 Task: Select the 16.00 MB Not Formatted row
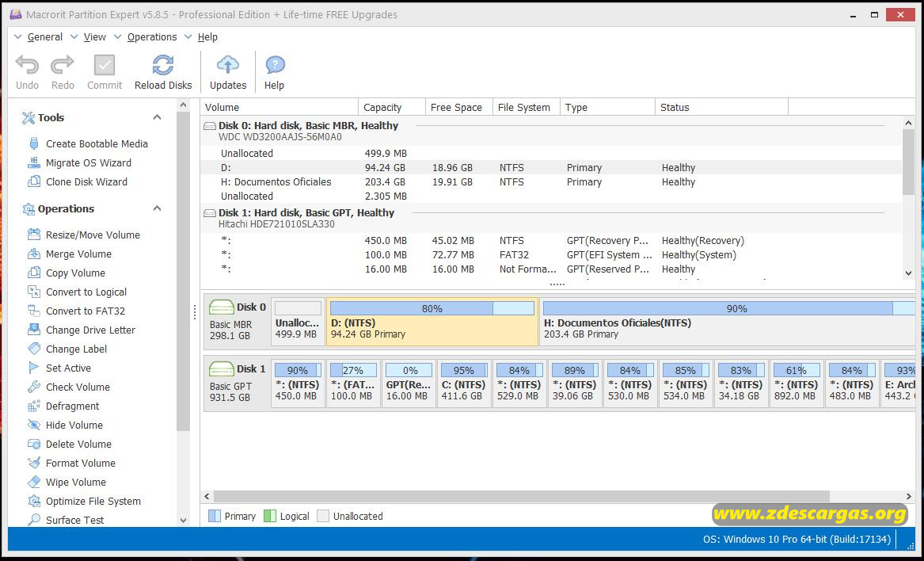tap(551, 269)
